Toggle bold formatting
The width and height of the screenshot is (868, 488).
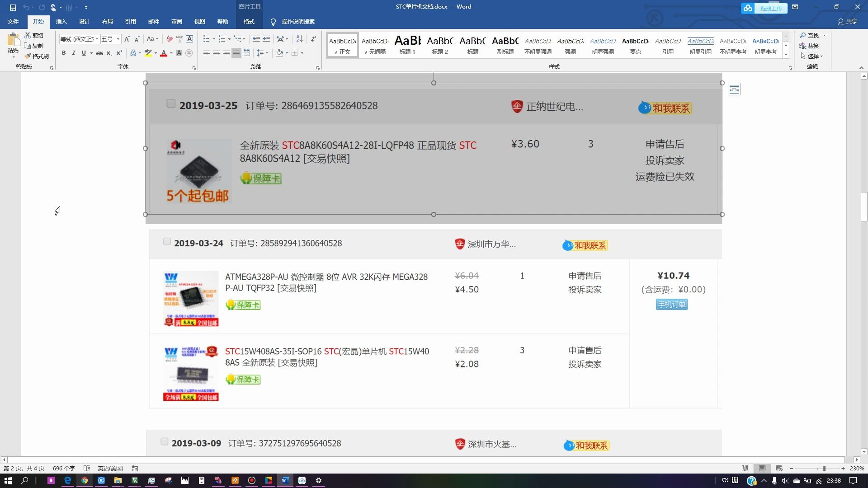(x=64, y=53)
